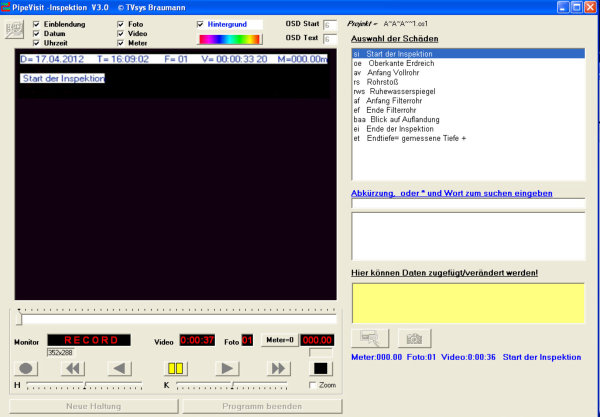The image size is (600, 417).
Task: Click the rainbow color gradient bar
Action: [x=227, y=39]
